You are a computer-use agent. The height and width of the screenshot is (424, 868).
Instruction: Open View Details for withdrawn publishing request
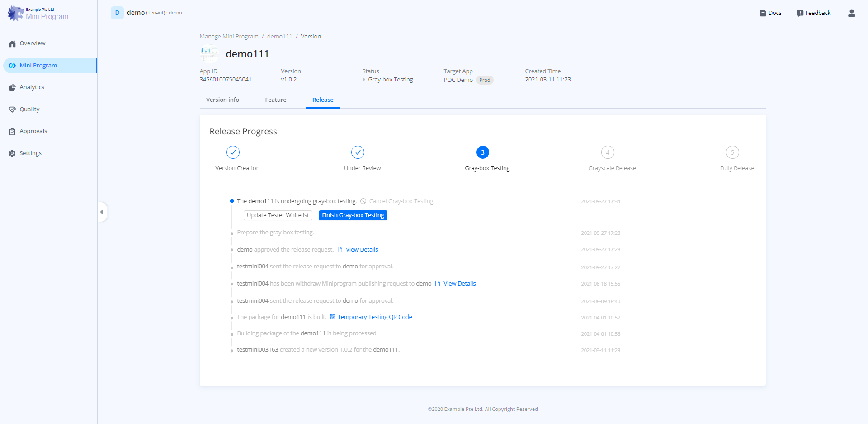click(459, 284)
